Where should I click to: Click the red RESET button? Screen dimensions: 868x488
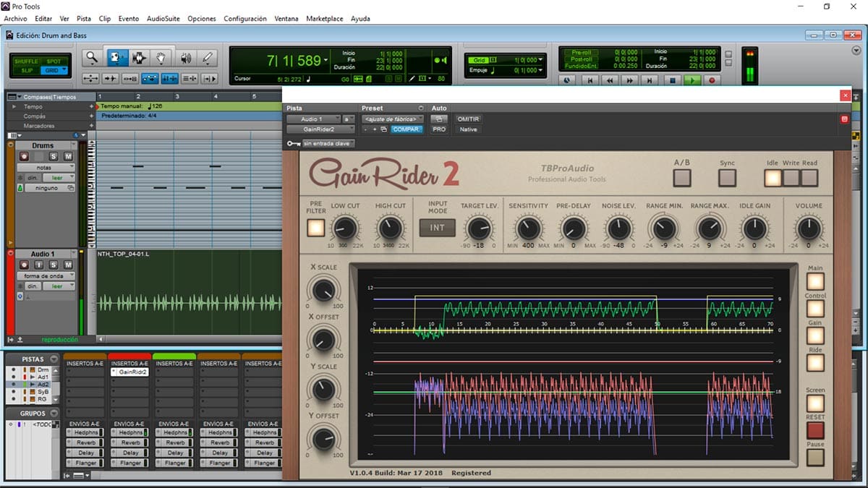815,431
